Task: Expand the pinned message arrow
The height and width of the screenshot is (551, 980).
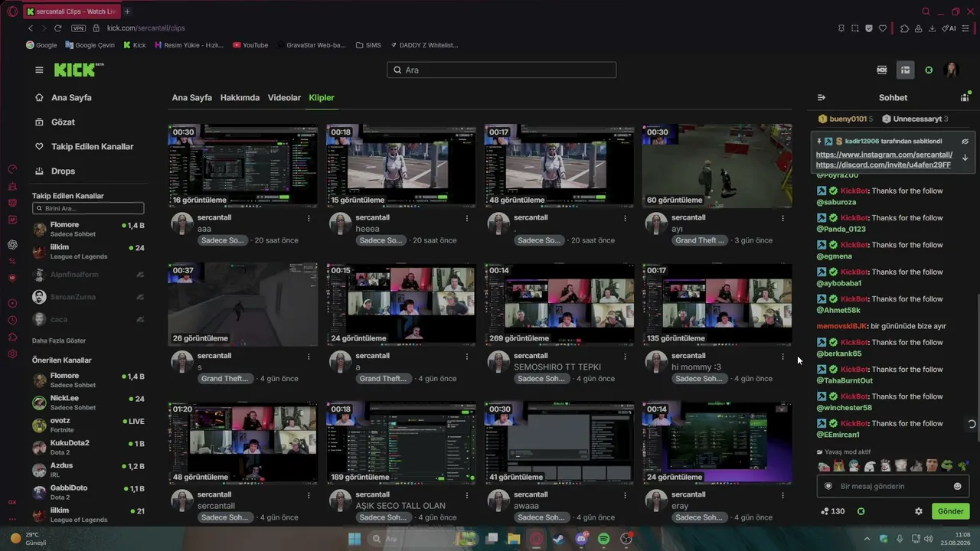Action: (965, 158)
